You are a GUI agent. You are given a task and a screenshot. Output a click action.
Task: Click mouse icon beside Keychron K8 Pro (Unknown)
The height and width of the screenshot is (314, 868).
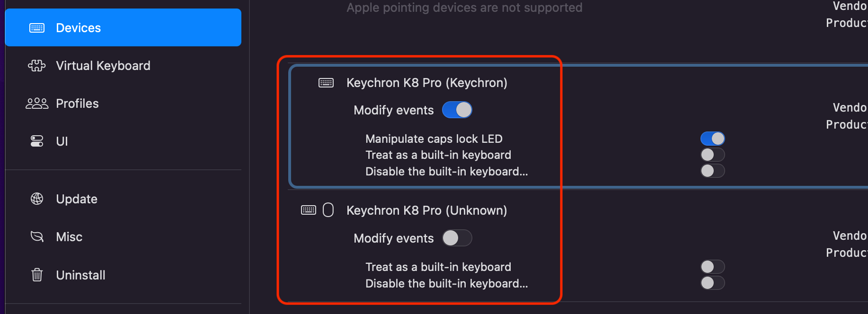pos(328,210)
